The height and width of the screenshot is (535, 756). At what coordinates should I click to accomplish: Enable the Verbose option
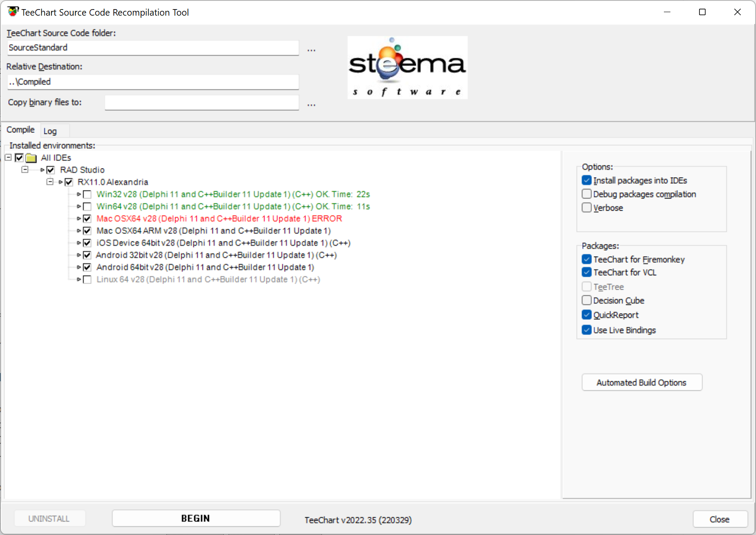pyautogui.click(x=587, y=208)
